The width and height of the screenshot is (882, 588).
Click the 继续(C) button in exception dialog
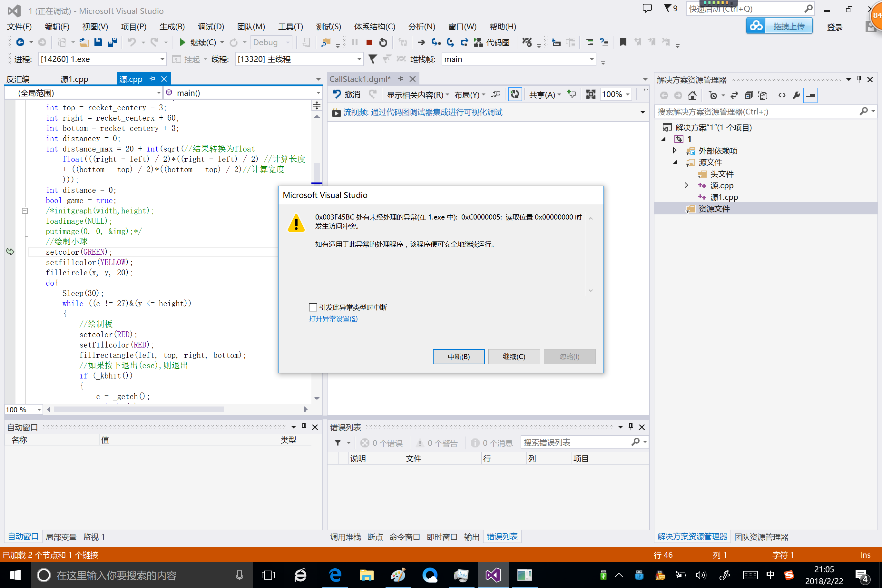click(x=514, y=357)
